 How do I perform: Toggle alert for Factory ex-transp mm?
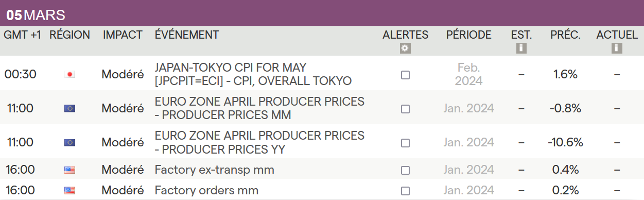coord(405,170)
